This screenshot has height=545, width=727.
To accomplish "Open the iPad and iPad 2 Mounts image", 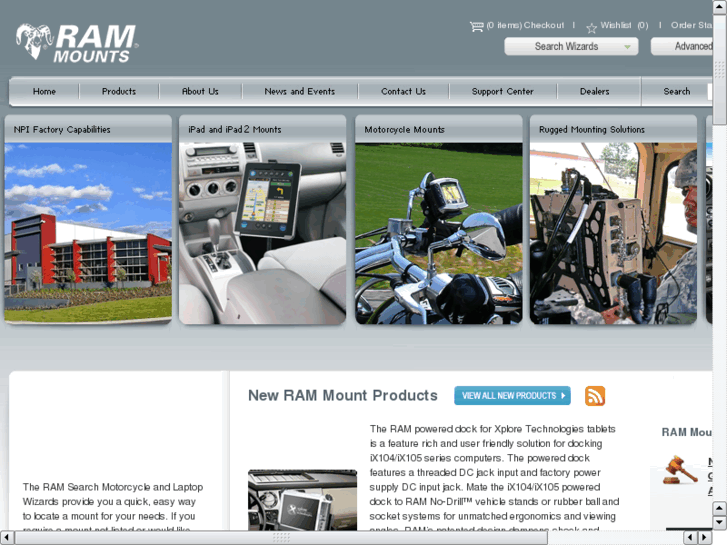I will (x=262, y=233).
